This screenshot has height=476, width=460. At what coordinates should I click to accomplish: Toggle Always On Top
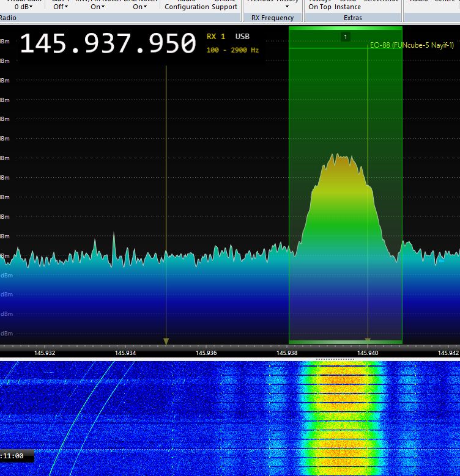tap(320, 5)
